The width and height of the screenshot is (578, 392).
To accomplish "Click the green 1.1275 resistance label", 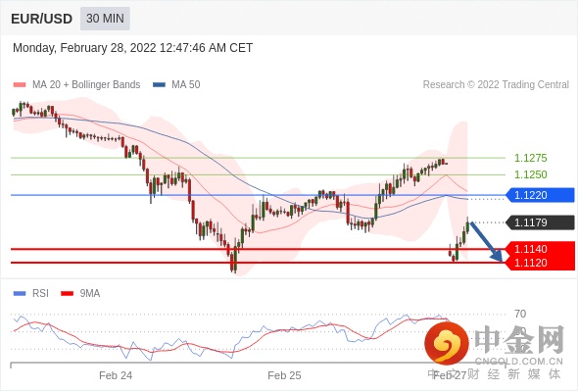I will click(530, 158).
